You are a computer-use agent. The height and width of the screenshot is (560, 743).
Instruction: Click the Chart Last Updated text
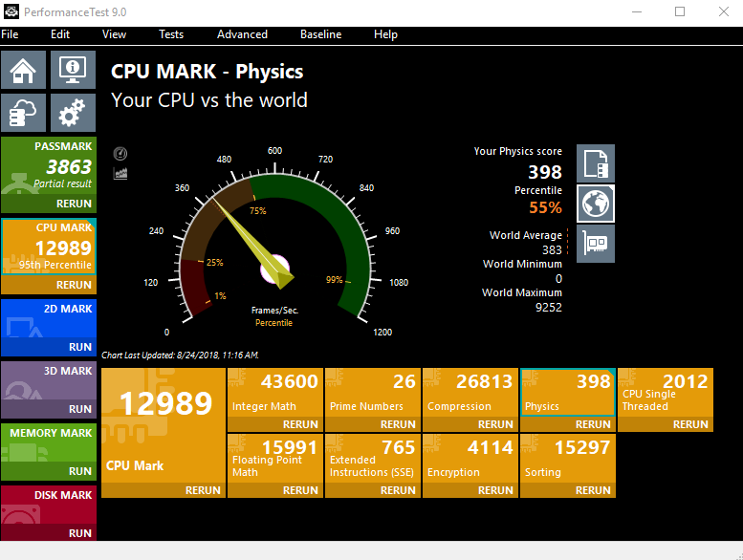click(x=180, y=355)
